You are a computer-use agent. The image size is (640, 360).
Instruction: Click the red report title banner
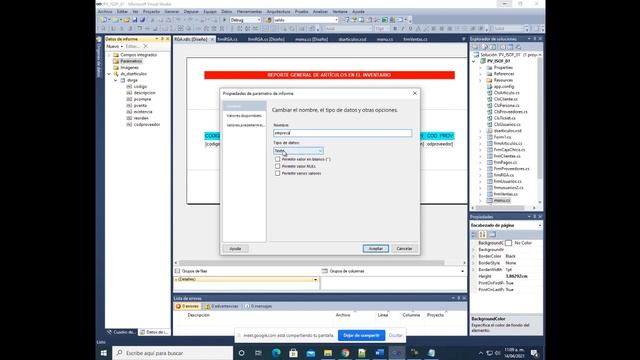point(329,75)
